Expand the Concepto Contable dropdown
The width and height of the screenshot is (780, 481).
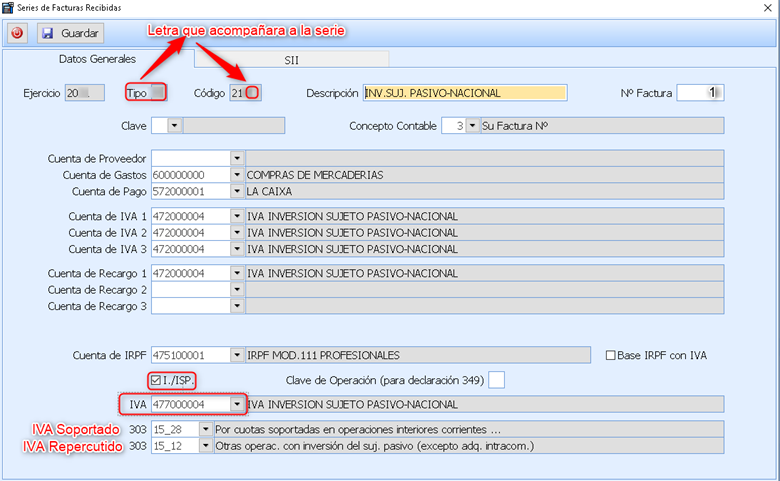click(472, 126)
